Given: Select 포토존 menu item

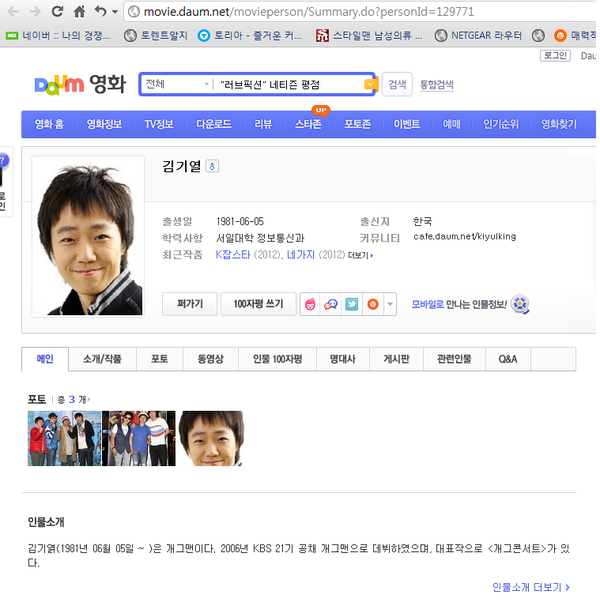Looking at the screenshot, I should 357,124.
